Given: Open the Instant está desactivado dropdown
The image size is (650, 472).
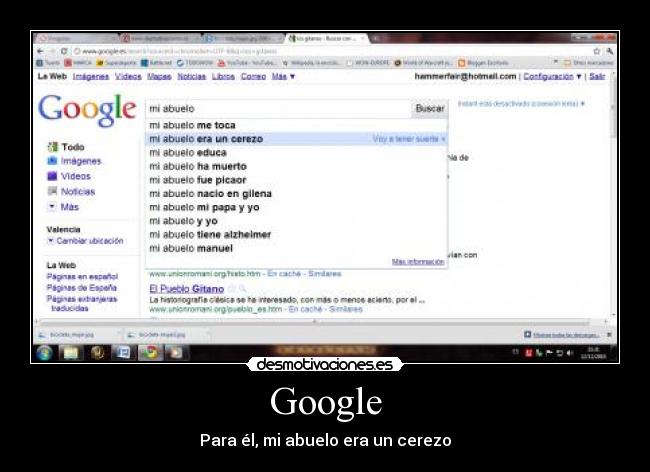Looking at the screenshot, I should tap(521, 104).
